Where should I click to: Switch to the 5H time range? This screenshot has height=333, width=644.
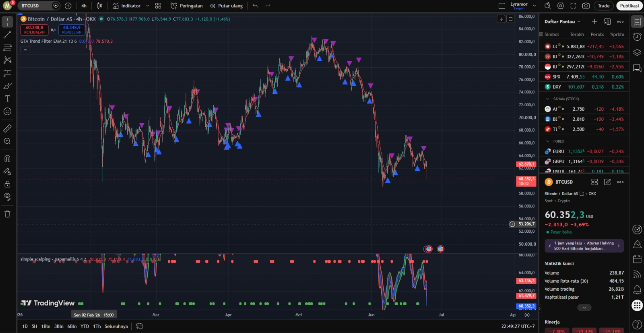[35, 326]
